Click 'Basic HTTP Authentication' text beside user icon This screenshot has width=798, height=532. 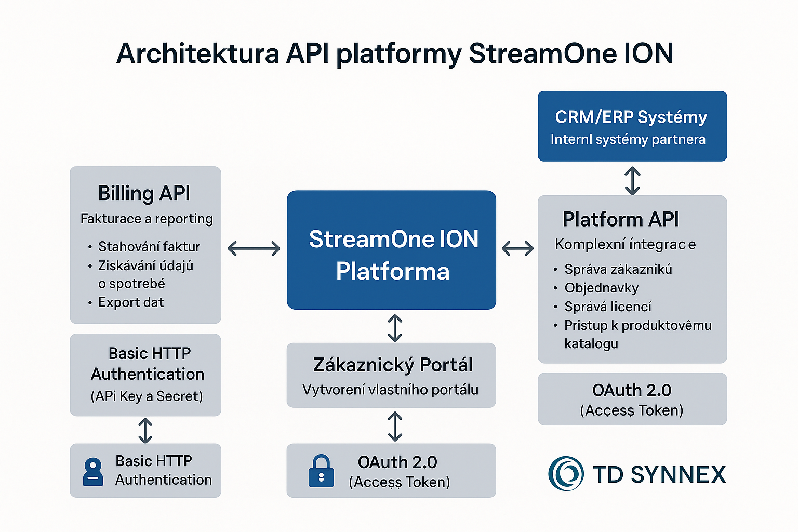click(164, 470)
